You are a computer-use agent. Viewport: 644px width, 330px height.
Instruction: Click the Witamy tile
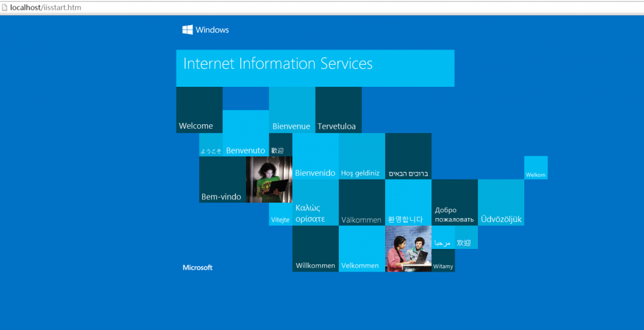[x=443, y=261]
